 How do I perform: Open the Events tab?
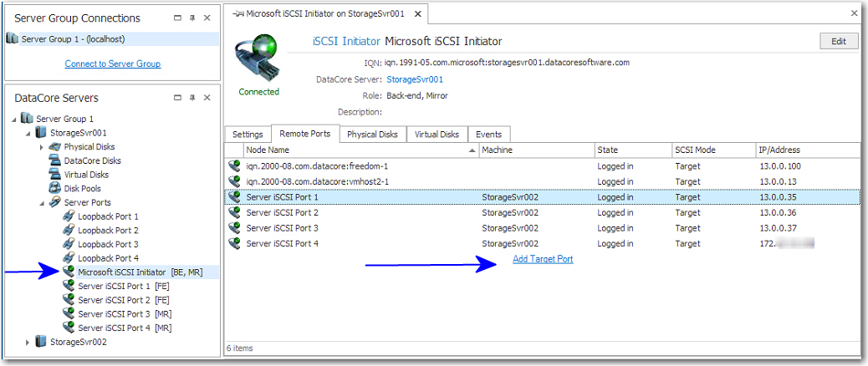489,135
